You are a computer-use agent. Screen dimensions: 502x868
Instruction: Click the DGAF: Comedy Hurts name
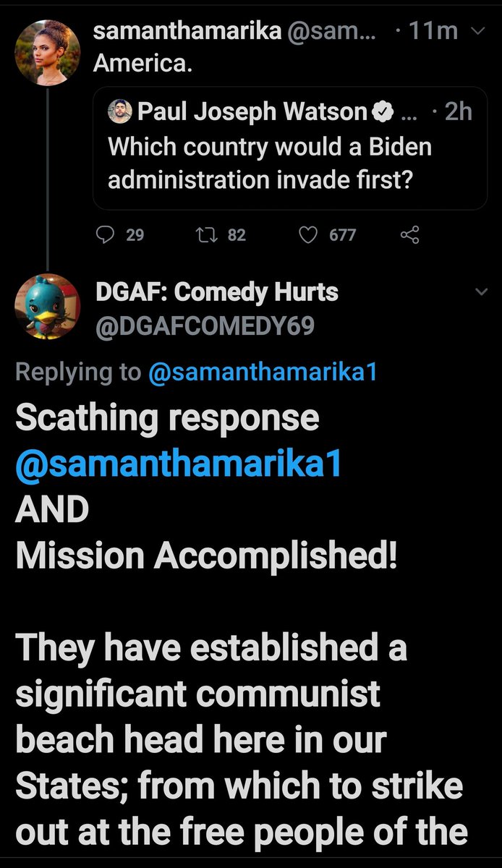click(x=217, y=292)
